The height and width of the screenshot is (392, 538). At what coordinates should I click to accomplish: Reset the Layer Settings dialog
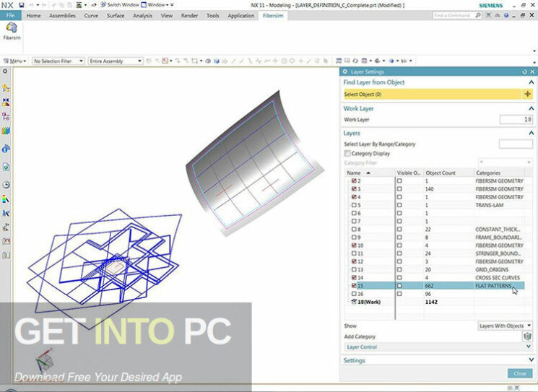click(524, 71)
